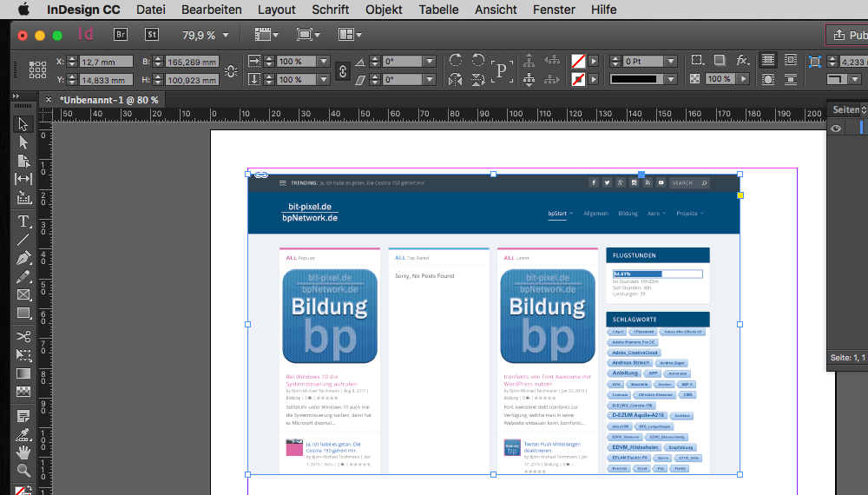Select the Pen tool
The height and width of the screenshot is (495, 868).
(24, 258)
